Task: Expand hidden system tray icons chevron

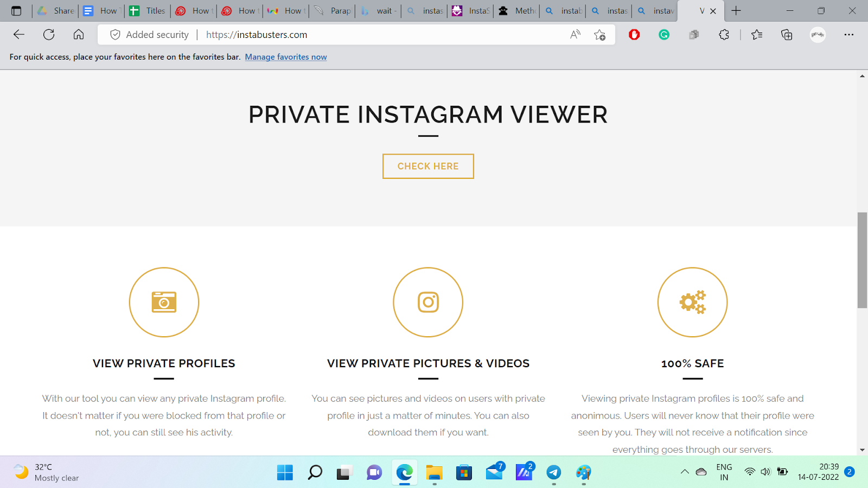Action: click(x=685, y=472)
